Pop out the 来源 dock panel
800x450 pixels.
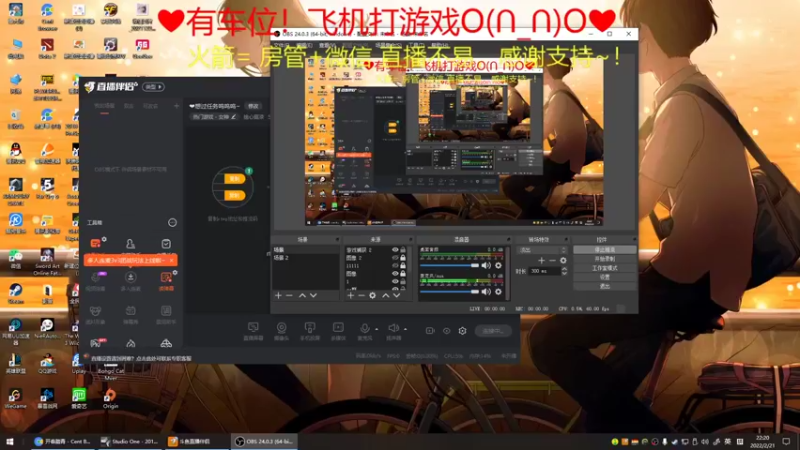(410, 239)
